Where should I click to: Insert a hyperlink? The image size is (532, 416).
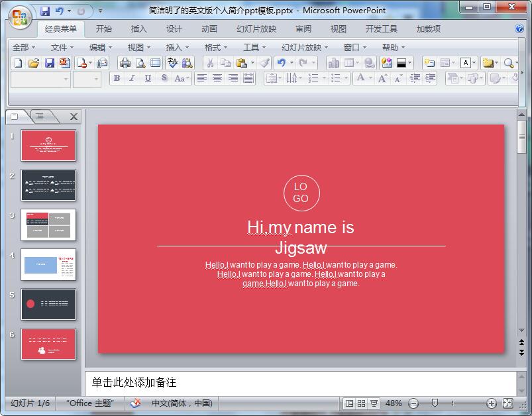click(x=369, y=63)
